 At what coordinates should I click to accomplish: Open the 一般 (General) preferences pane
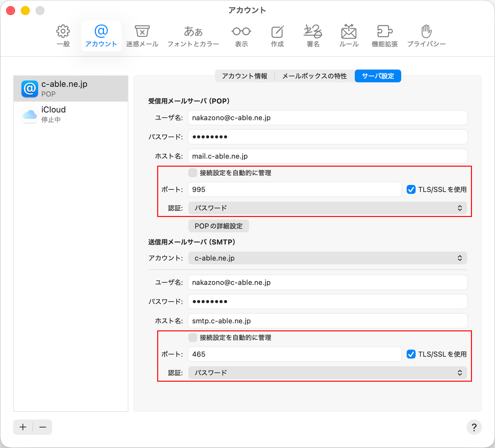(x=63, y=36)
